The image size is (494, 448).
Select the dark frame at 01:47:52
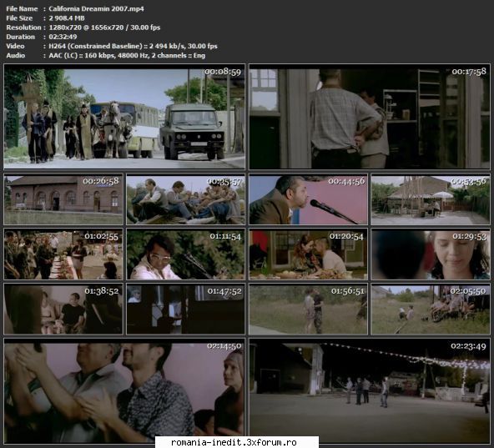[x=185, y=309]
